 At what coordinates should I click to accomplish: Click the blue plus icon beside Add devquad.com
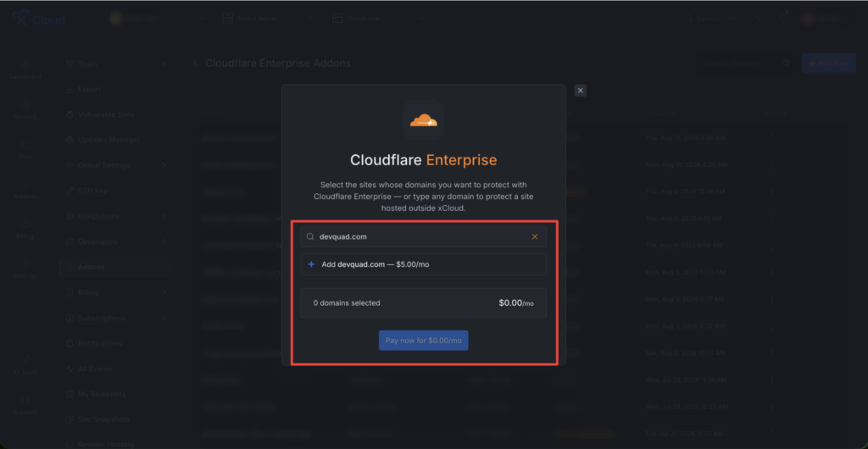(x=311, y=264)
